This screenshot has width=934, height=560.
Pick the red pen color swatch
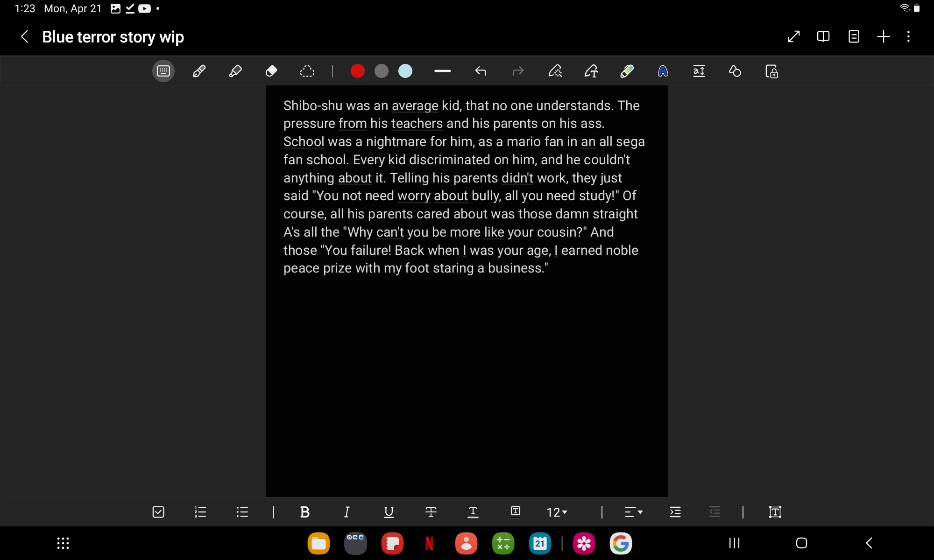(358, 71)
